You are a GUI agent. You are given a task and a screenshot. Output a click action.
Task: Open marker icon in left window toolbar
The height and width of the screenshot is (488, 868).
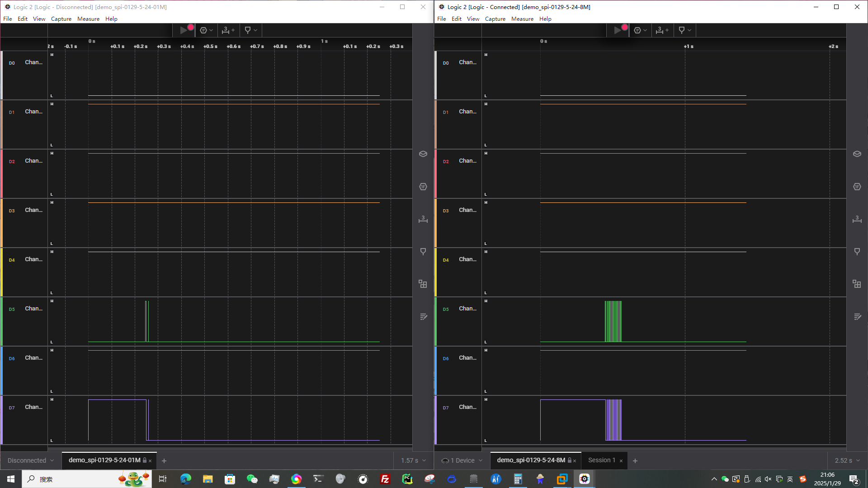click(x=247, y=30)
